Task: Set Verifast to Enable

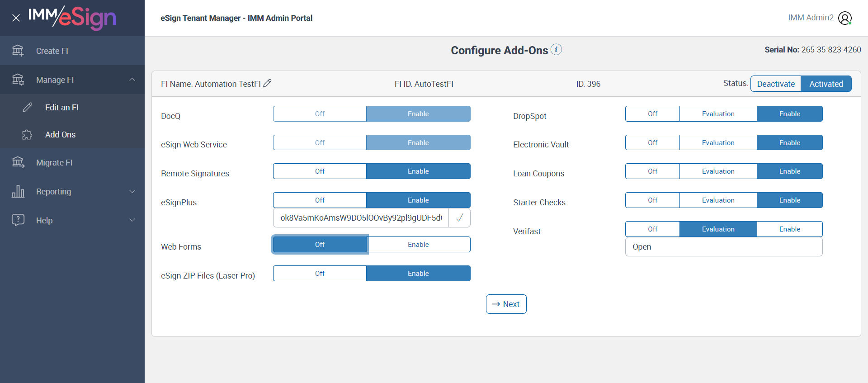Action: click(789, 229)
